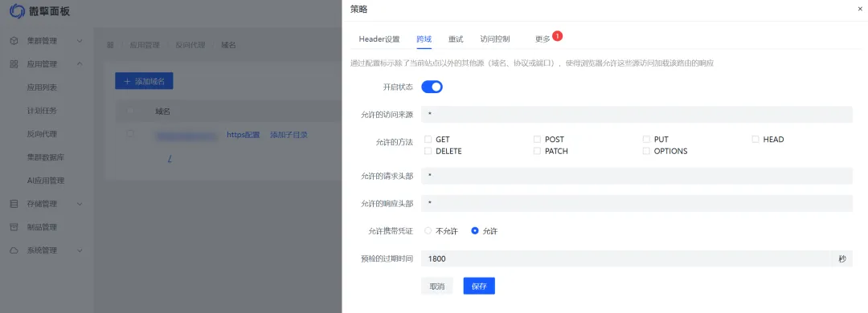Viewport: 868px width, 313px height.
Task: Check the PATCH method checkbox
Action: [x=537, y=151]
